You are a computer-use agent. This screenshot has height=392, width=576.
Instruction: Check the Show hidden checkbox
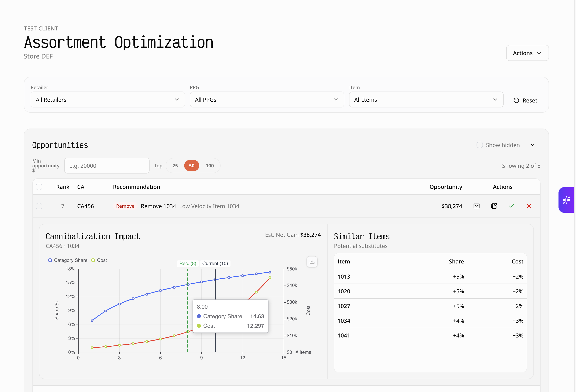point(480,145)
